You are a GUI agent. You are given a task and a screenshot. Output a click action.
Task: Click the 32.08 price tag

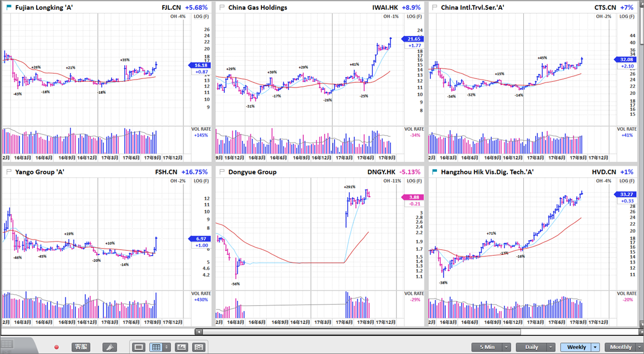[625, 59]
